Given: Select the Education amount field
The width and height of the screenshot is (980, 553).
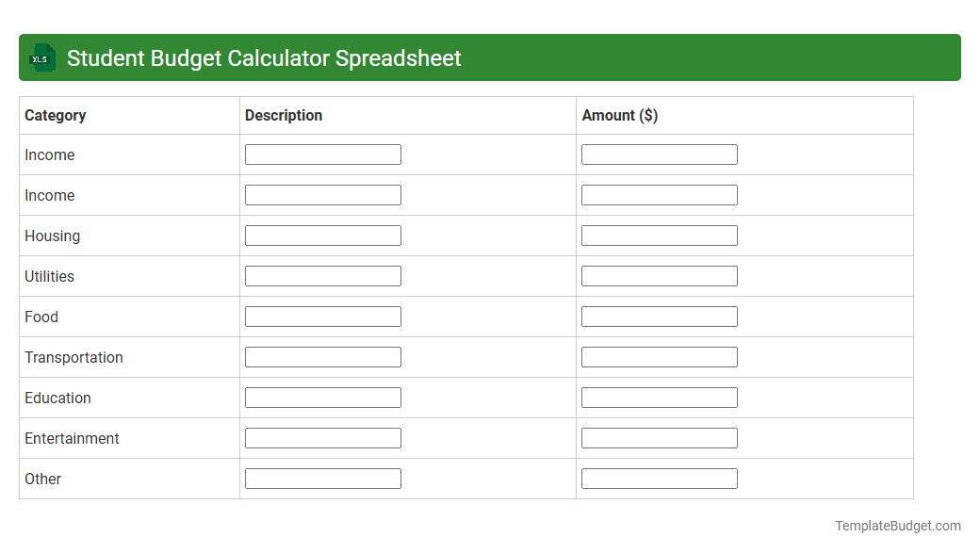Looking at the screenshot, I should tap(659, 397).
